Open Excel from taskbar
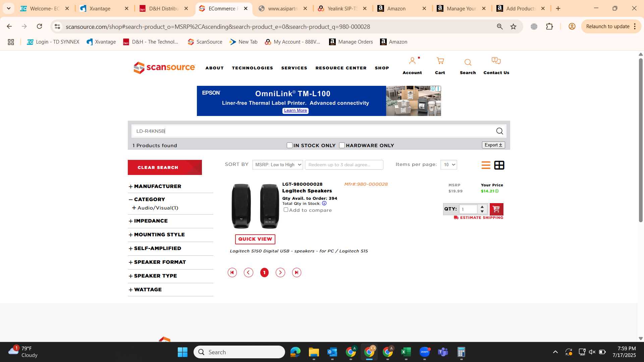Viewport: 644px width, 362px height. click(406, 352)
